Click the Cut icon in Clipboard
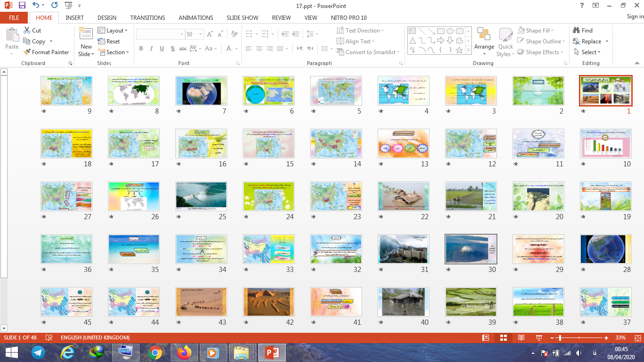This screenshot has width=644, height=362. click(27, 30)
